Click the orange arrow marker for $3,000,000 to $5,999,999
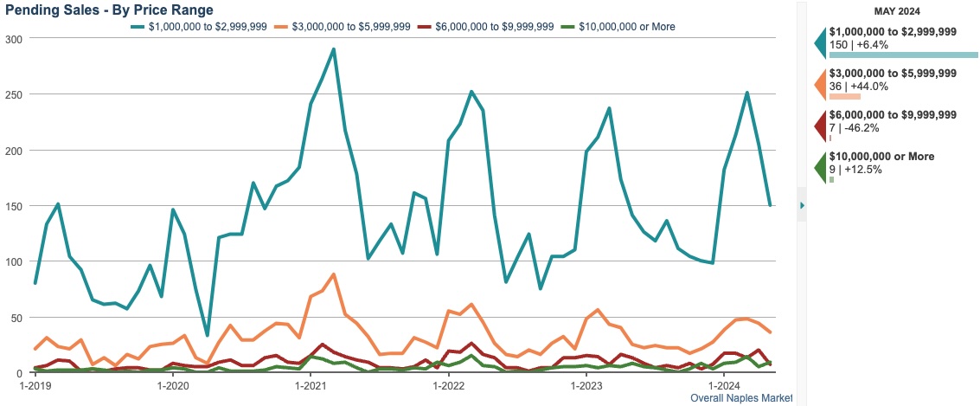 click(821, 85)
